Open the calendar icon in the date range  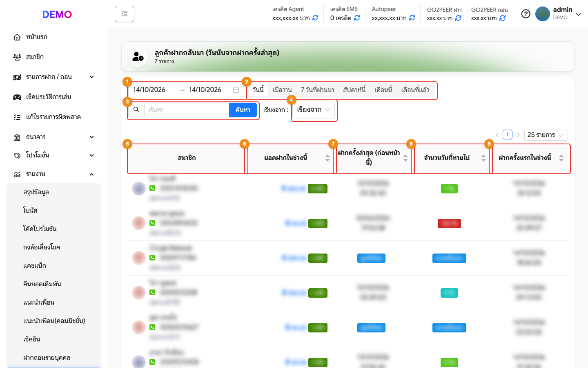pyautogui.click(x=236, y=90)
